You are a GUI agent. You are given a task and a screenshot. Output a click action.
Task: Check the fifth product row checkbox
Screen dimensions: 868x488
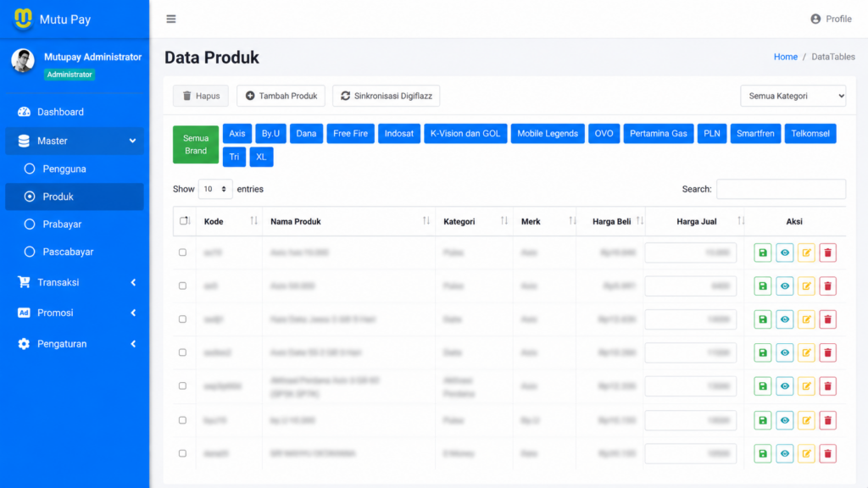[182, 386]
